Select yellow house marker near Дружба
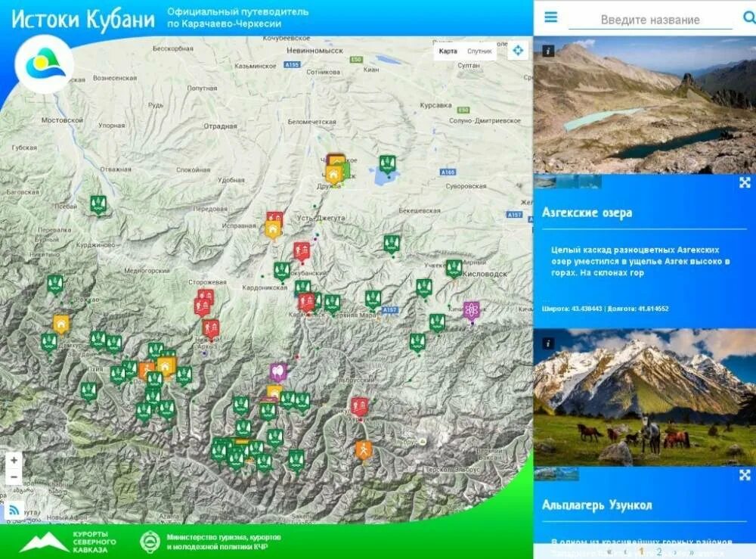The image size is (756, 559). point(333,175)
